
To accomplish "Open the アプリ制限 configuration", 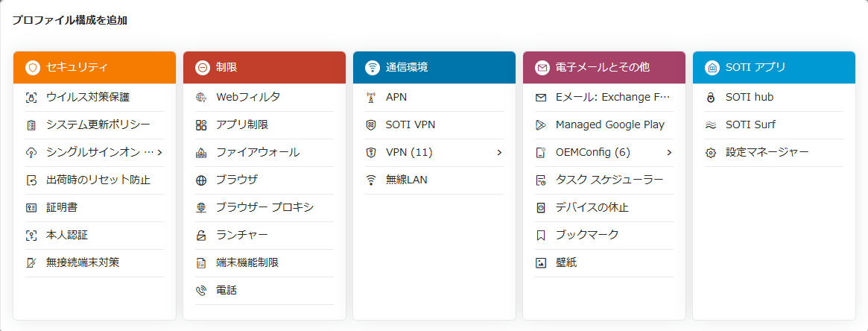I will 264,125.
